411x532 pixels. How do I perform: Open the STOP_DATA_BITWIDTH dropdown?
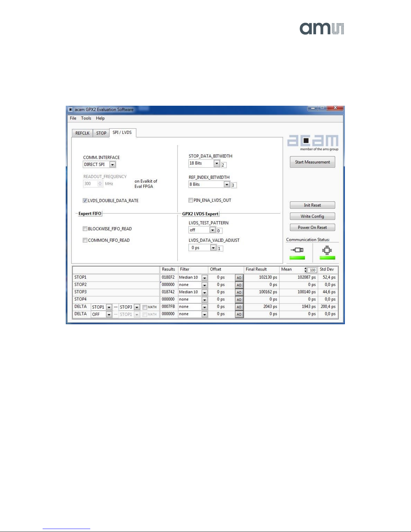tap(217, 163)
